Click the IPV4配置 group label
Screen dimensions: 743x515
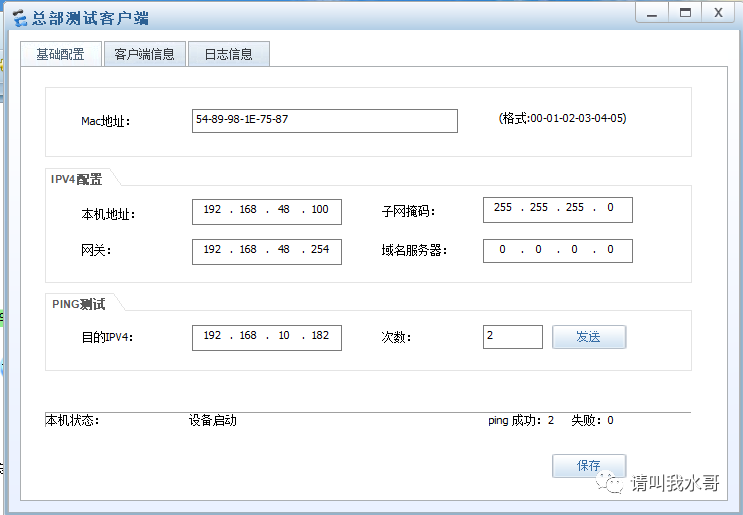coord(76,179)
